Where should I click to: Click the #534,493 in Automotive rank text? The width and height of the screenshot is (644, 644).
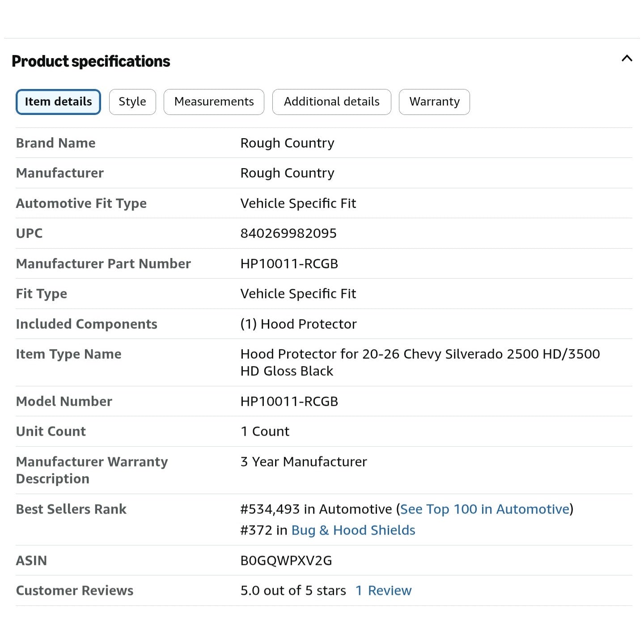pyautogui.click(x=316, y=509)
